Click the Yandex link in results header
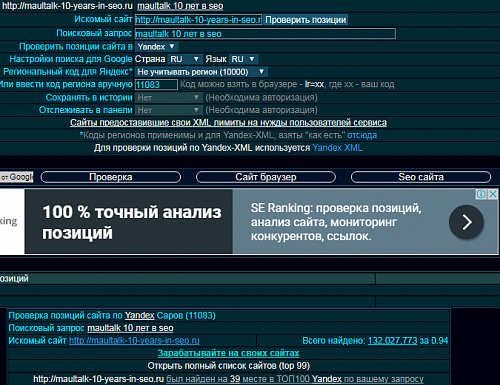The image size is (500, 385). click(139, 315)
